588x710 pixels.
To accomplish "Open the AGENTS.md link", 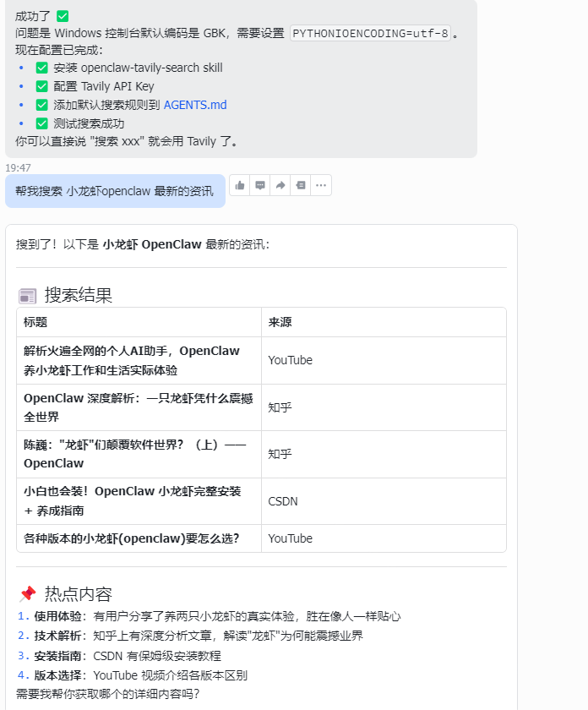I will (x=195, y=105).
